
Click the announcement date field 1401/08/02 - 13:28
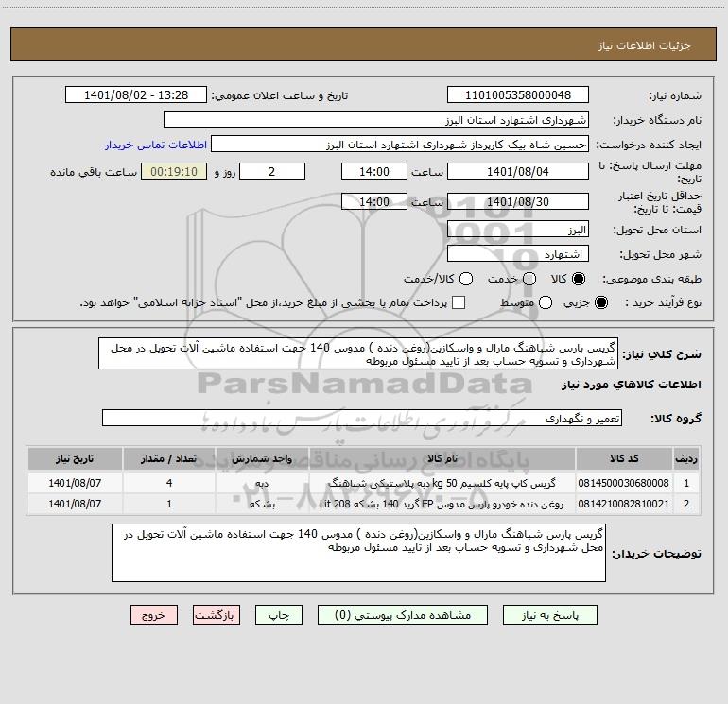tap(136, 95)
